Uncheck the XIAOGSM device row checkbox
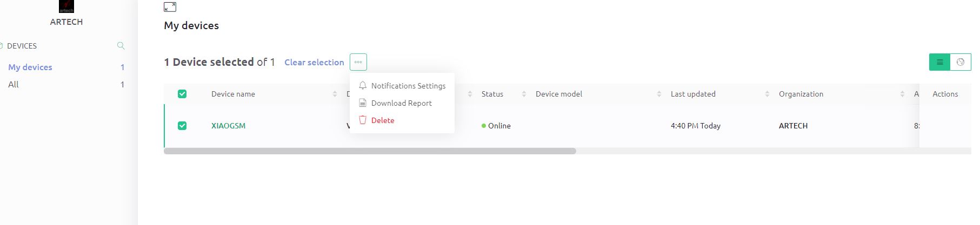 pyautogui.click(x=182, y=126)
